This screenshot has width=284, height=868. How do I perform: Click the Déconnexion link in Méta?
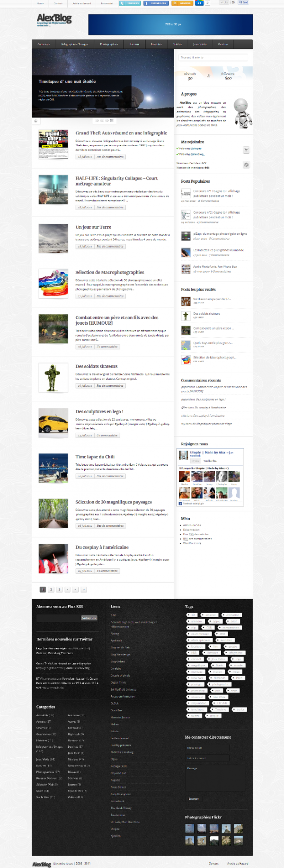coord(191,530)
